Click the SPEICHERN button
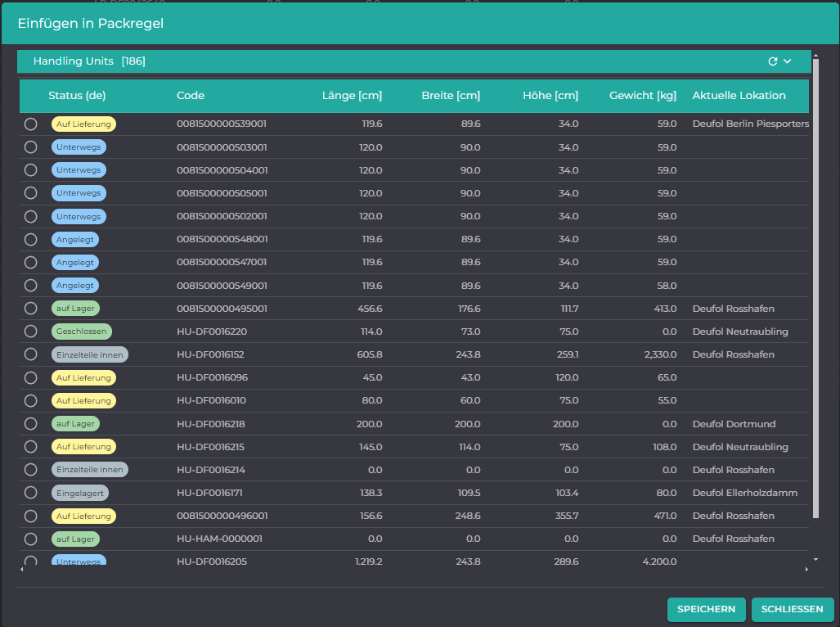Viewport: 840px width, 627px height. 706,609
